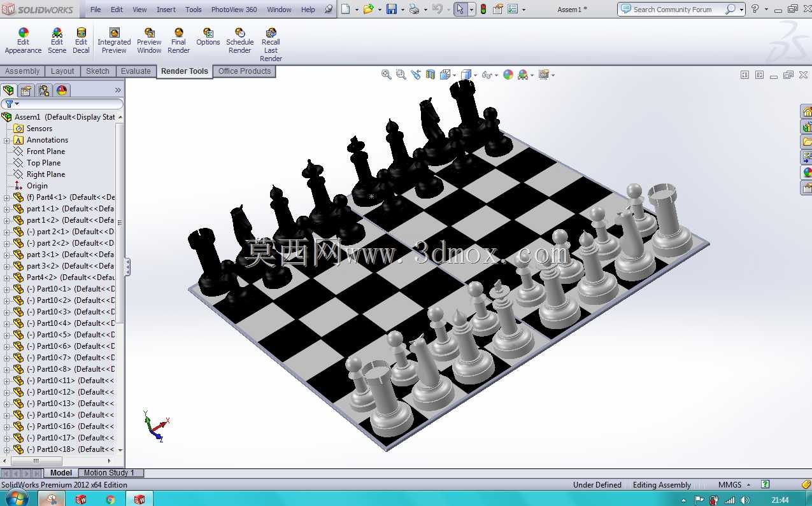Select Front Plane in the tree

click(46, 151)
